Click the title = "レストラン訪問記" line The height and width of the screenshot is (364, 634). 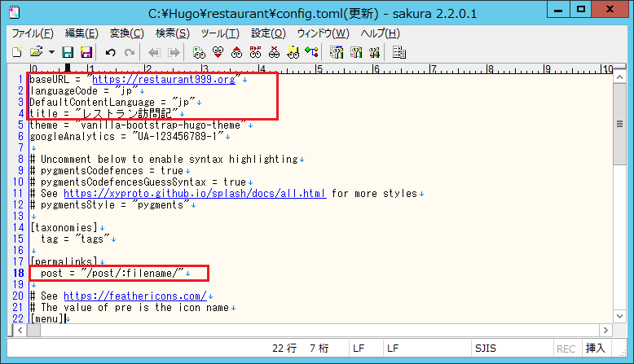[104, 113]
